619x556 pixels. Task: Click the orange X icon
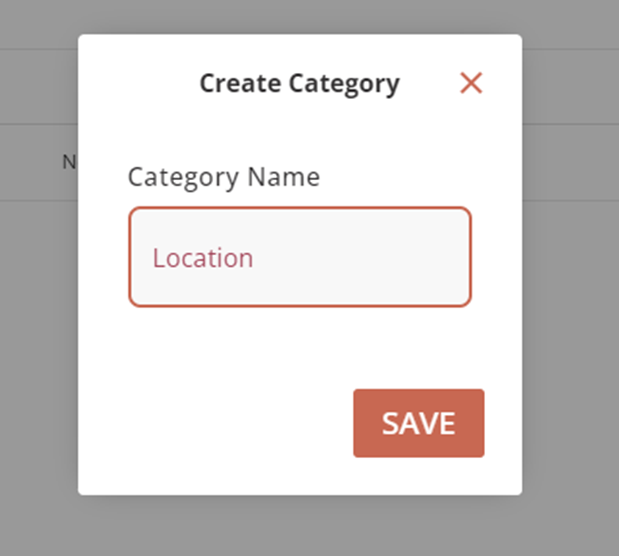pyautogui.click(x=471, y=83)
